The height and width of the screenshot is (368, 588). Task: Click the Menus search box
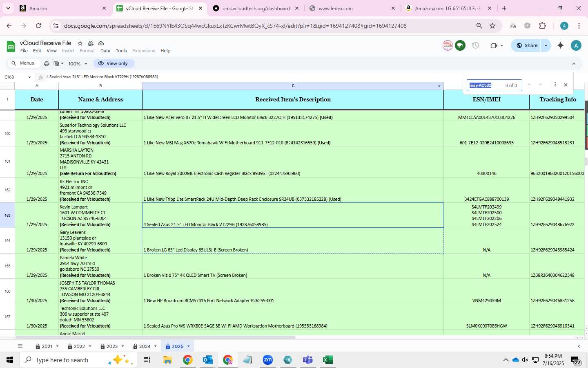pyautogui.click(x=24, y=63)
